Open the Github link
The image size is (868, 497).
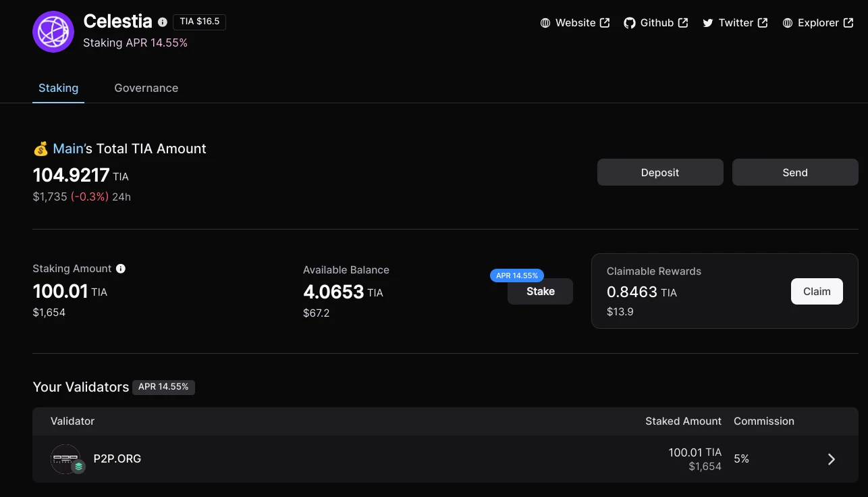click(x=656, y=23)
